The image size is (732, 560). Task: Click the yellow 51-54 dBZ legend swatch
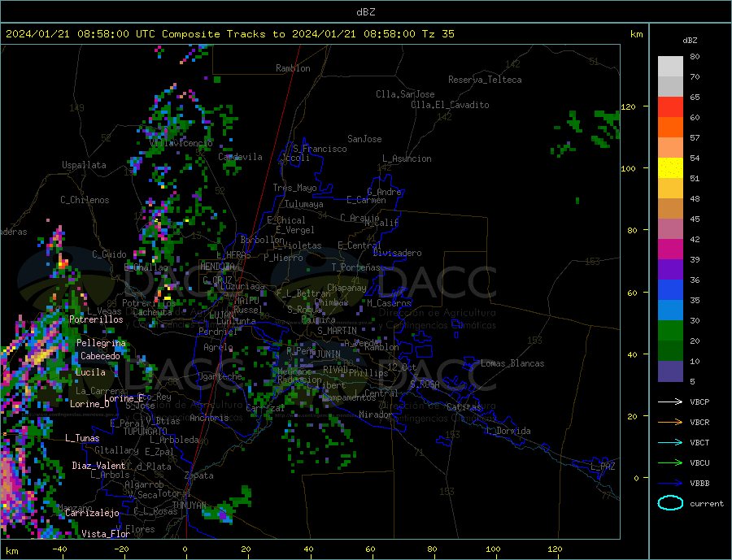pyautogui.click(x=670, y=168)
